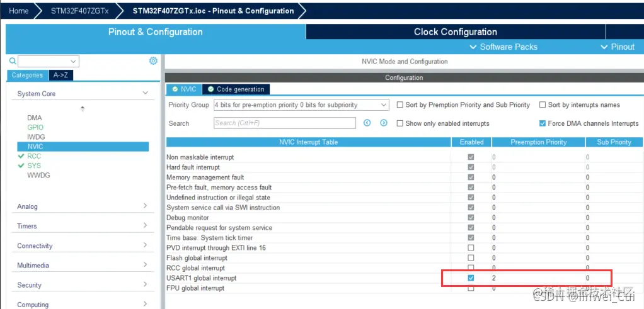Open the peripheral search combo box
The image size is (644, 309).
(x=49, y=61)
